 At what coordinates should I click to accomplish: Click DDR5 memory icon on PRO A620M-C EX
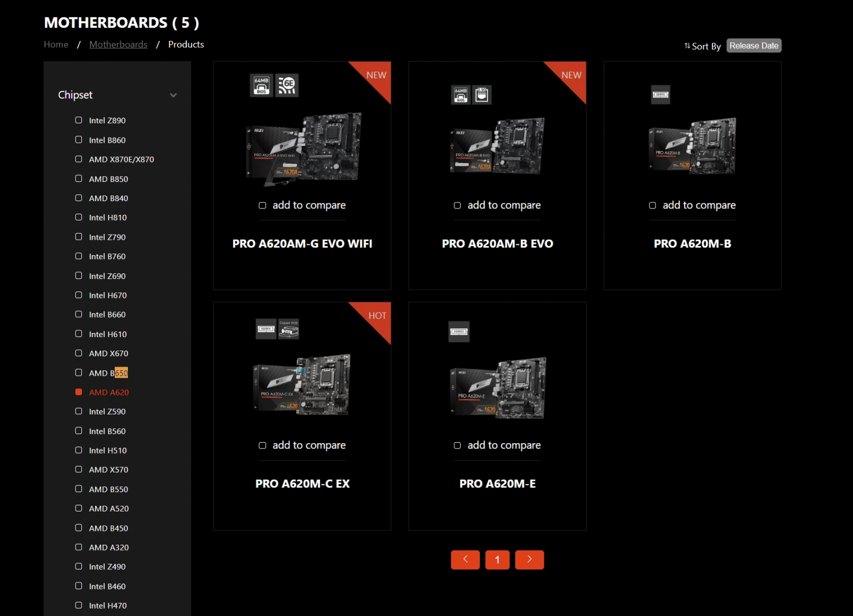pyautogui.click(x=266, y=329)
